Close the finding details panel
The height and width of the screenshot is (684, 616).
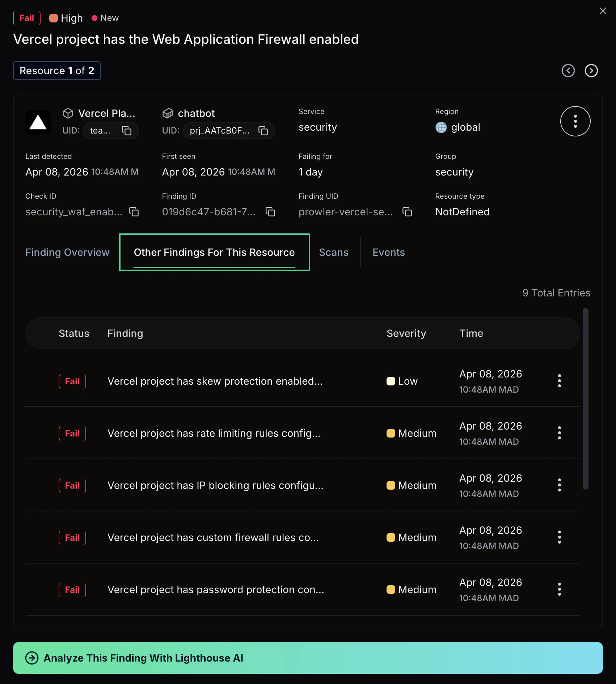click(x=603, y=11)
